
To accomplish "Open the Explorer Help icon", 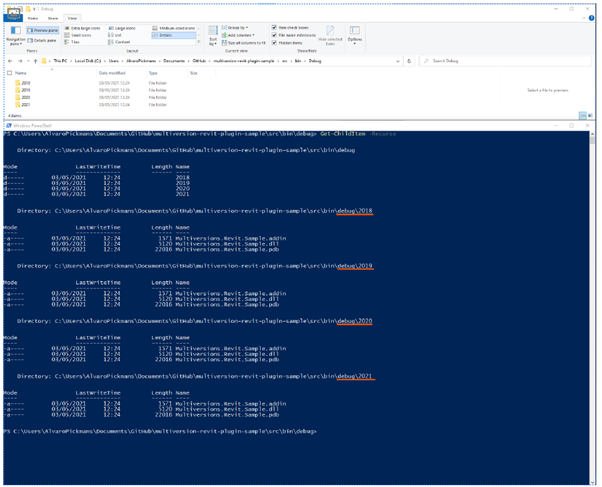I will 591,18.
